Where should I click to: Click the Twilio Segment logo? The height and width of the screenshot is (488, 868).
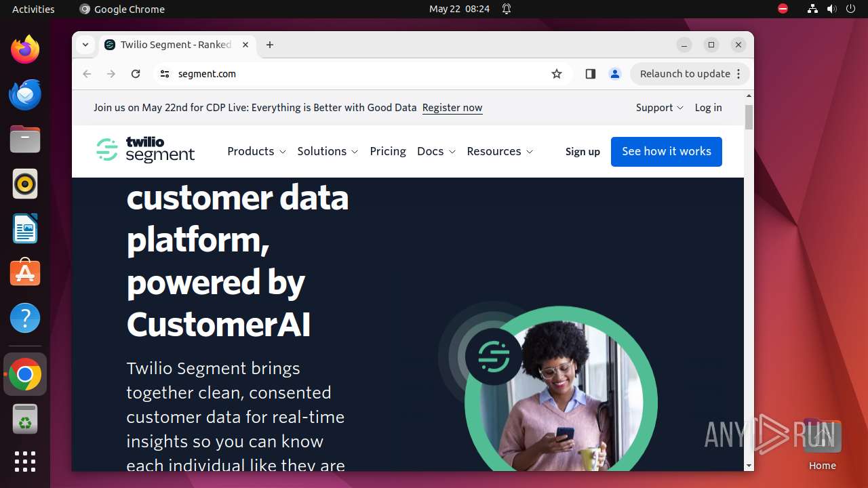(146, 150)
